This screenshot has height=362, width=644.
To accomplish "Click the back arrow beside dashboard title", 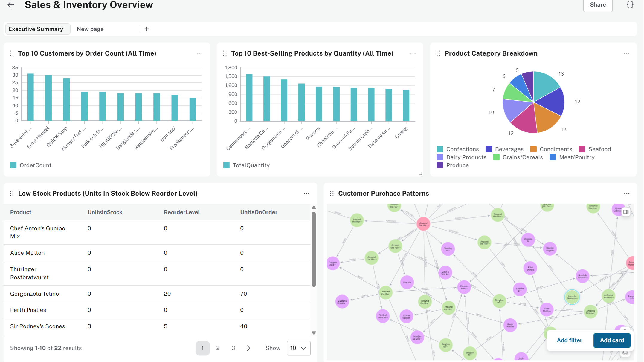I will click(x=11, y=5).
